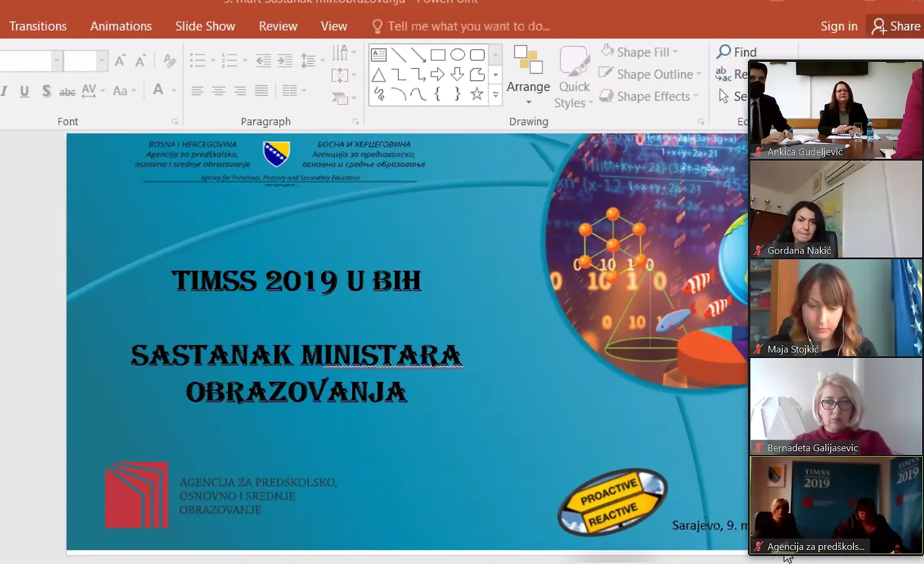Click the Isosceles Triangle shape
This screenshot has height=564, width=924.
tap(379, 75)
